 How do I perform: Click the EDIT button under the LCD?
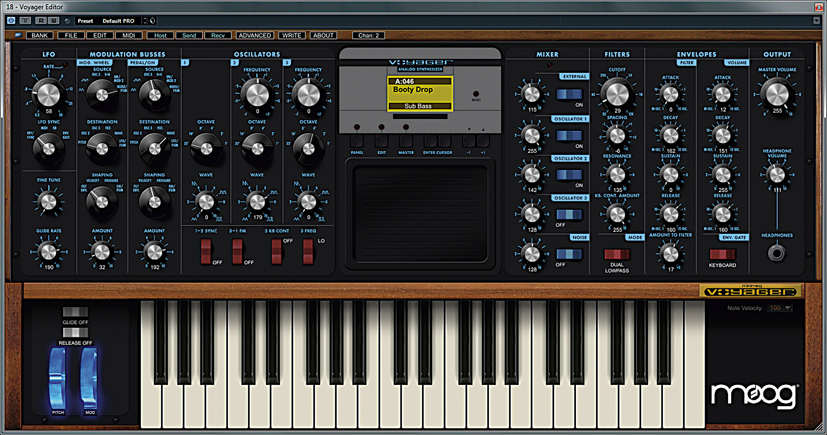click(x=381, y=141)
